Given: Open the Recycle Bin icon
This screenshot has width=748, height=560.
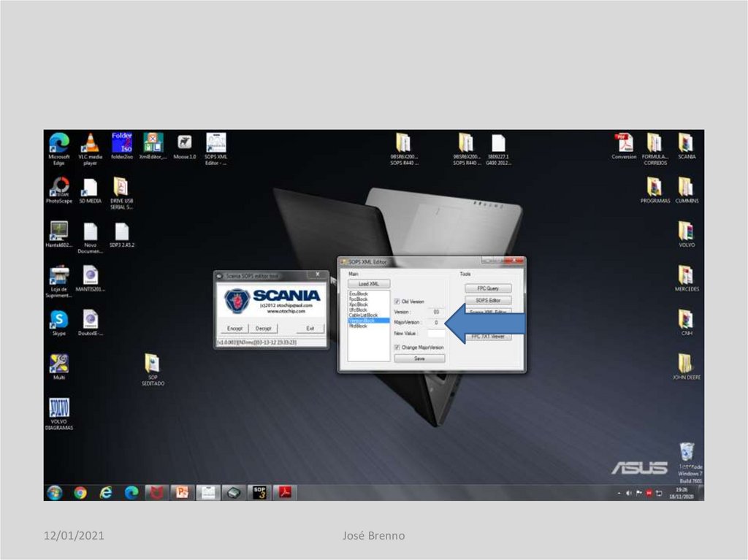Looking at the screenshot, I should click(x=685, y=453).
